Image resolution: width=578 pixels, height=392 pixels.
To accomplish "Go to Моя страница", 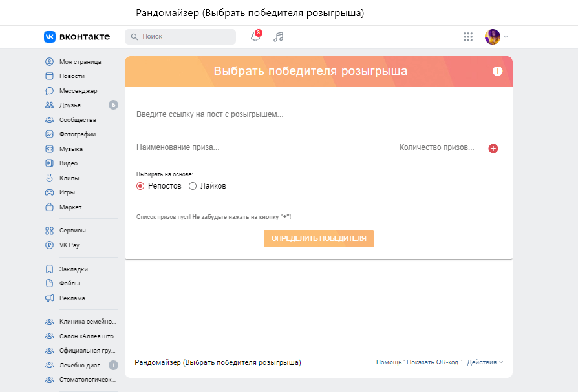I will pyautogui.click(x=81, y=61).
